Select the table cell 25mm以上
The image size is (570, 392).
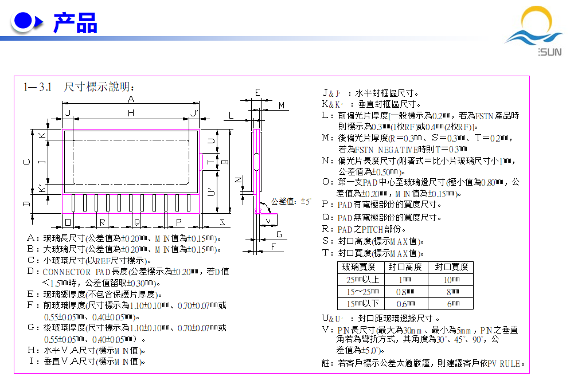(359, 280)
